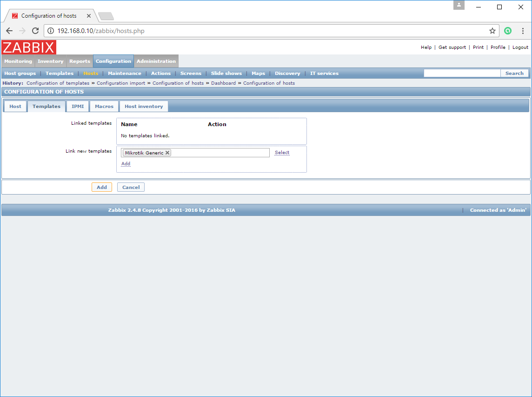
Task: Open the Inventory menu
Action: pos(51,61)
